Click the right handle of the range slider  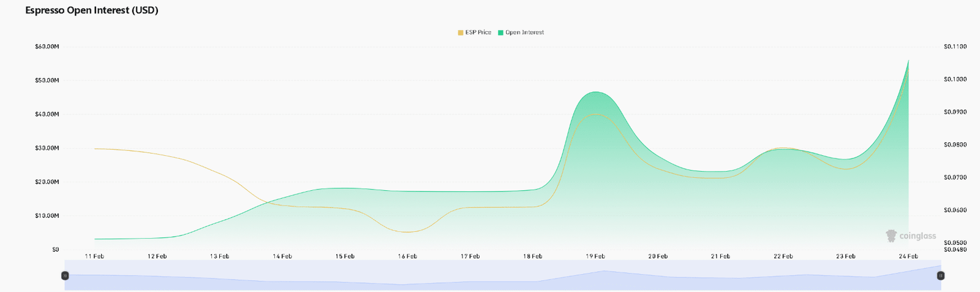click(941, 275)
